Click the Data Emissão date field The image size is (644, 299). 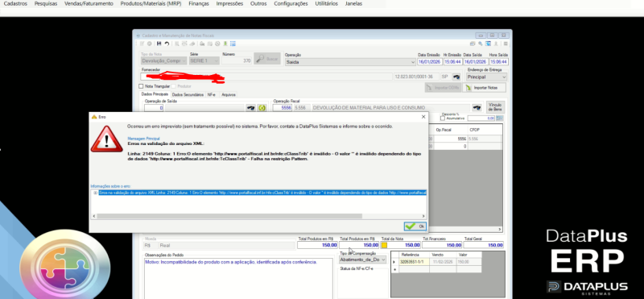click(429, 62)
